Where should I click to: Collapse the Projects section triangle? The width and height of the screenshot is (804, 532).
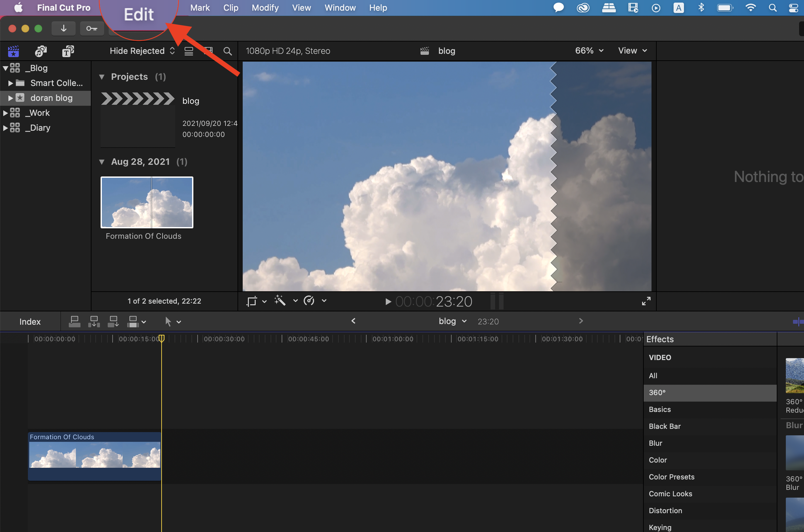[x=102, y=77]
